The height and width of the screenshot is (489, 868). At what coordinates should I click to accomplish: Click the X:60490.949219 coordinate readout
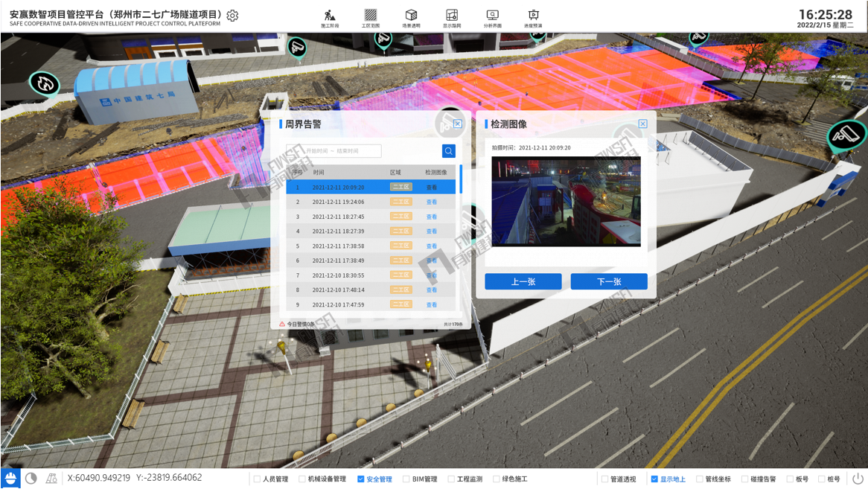(x=98, y=478)
